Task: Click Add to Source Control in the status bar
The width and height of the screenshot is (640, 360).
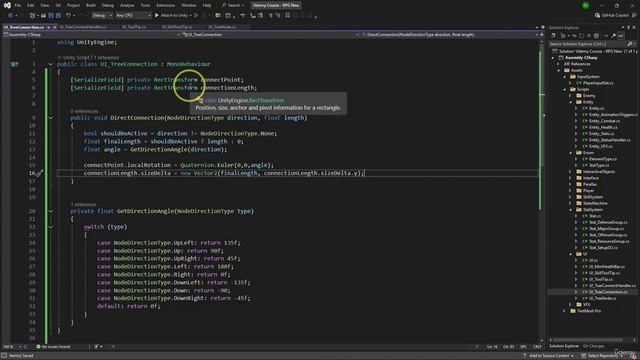Action: point(549,356)
